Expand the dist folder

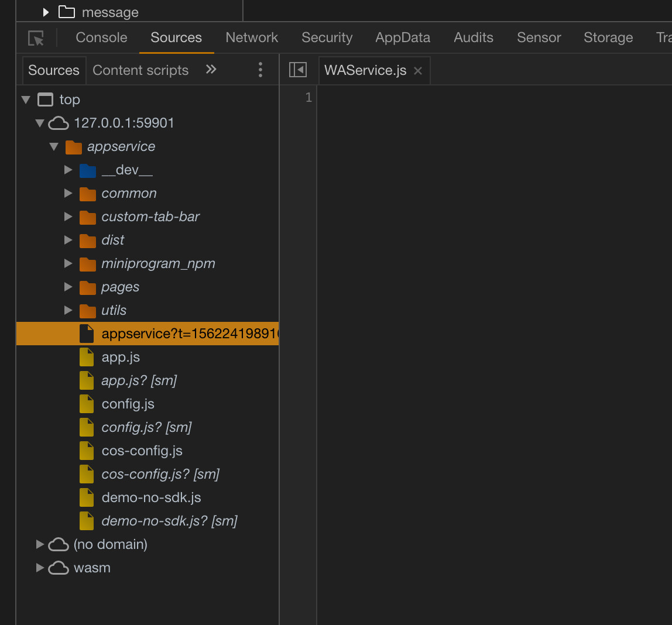[68, 241]
